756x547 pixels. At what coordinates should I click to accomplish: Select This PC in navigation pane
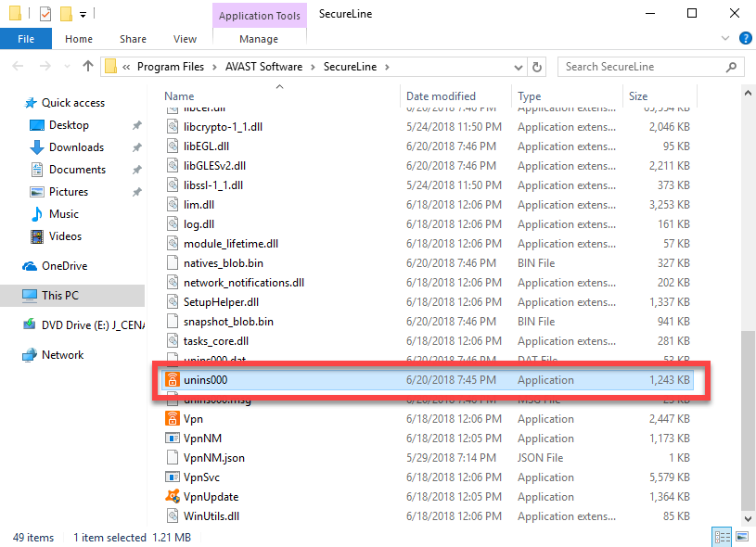60,296
